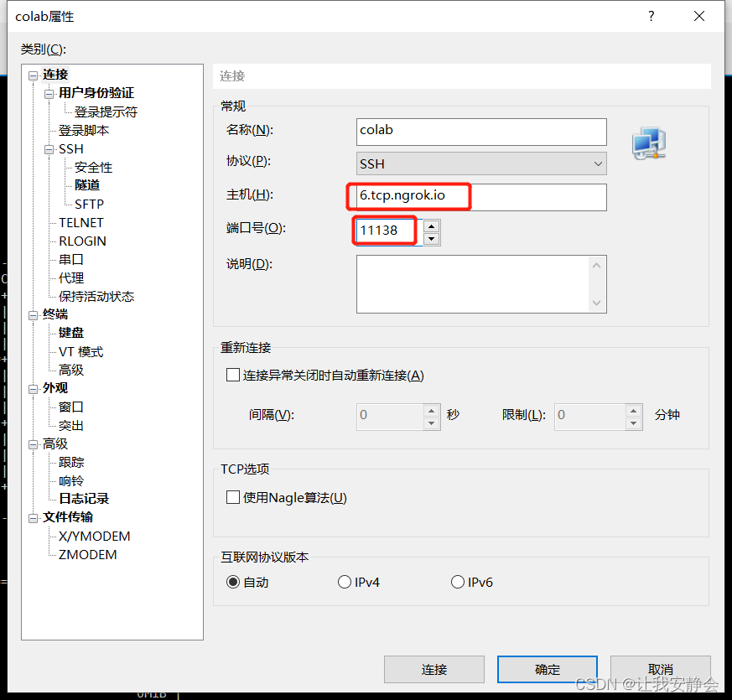Click inside the 说明 description text area
This screenshot has width=732, height=700.
click(472, 283)
